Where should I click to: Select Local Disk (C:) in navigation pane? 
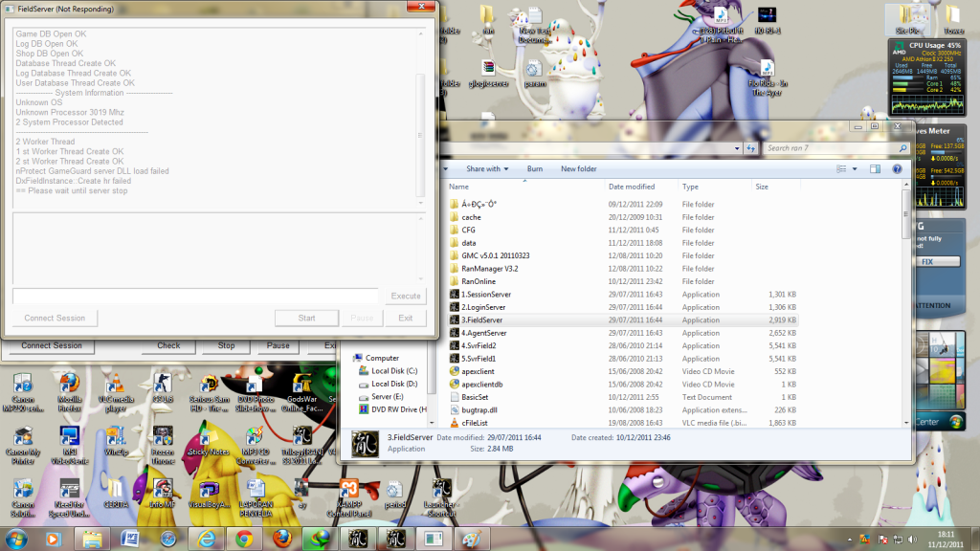coord(394,371)
